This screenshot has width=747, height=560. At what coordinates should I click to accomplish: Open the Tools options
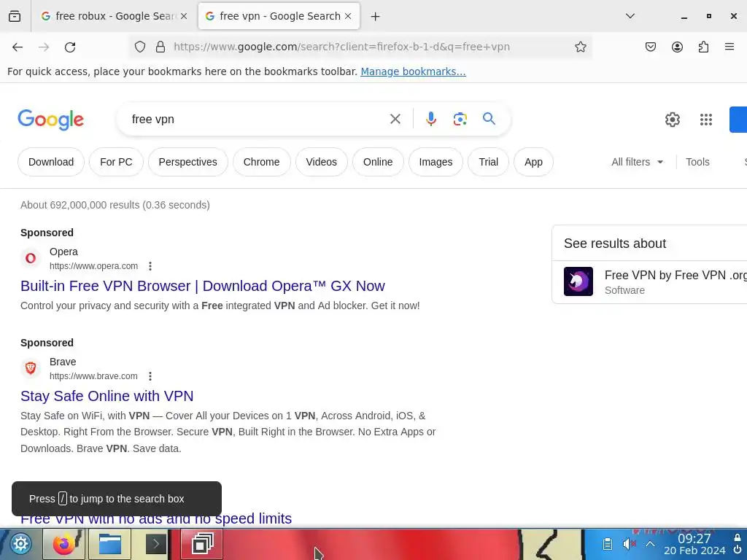[697, 162]
